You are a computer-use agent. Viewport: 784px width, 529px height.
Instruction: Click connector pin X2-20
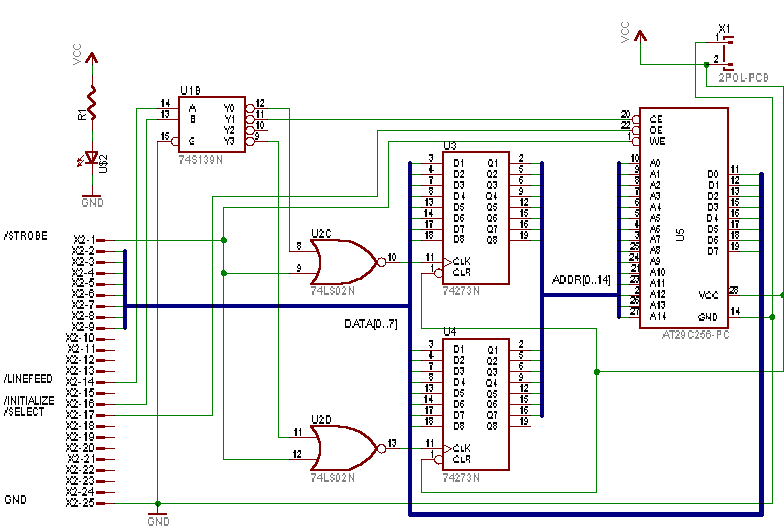click(90, 448)
